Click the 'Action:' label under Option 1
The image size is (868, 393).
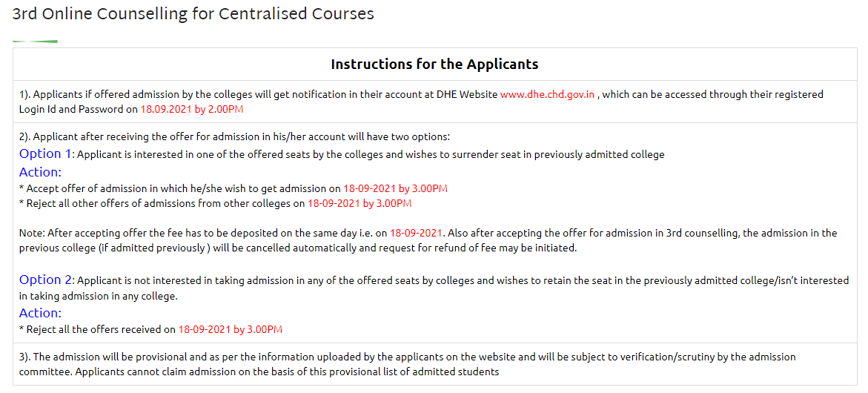point(41,172)
